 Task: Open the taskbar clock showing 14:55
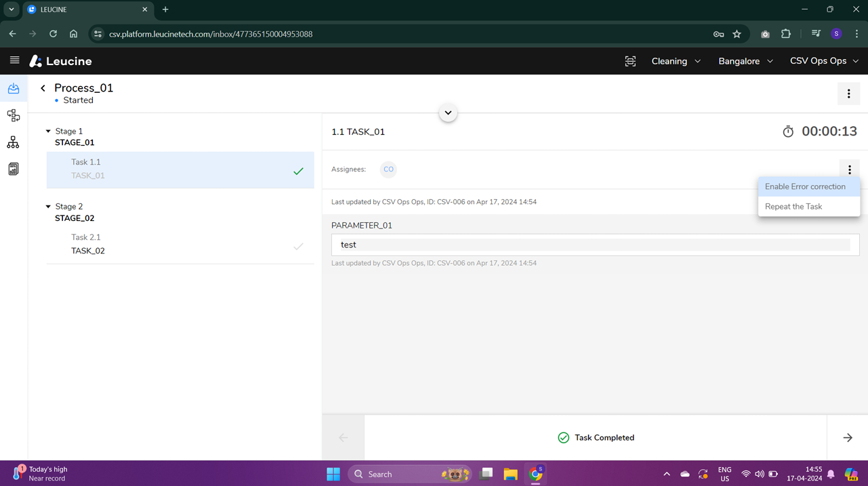tap(804, 474)
